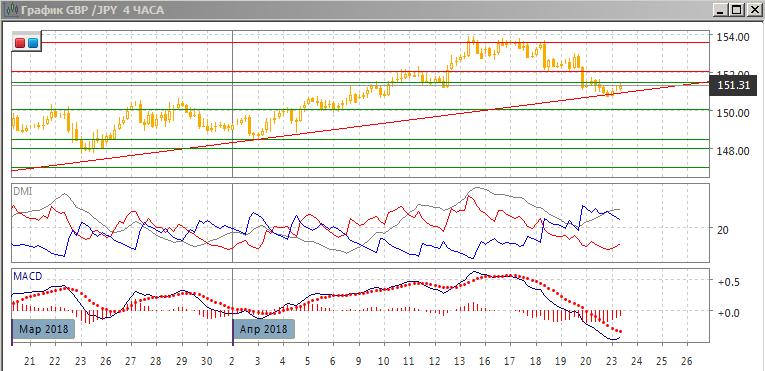765x371 pixels.
Task: Click date 16 on the time axis
Action: (484, 362)
